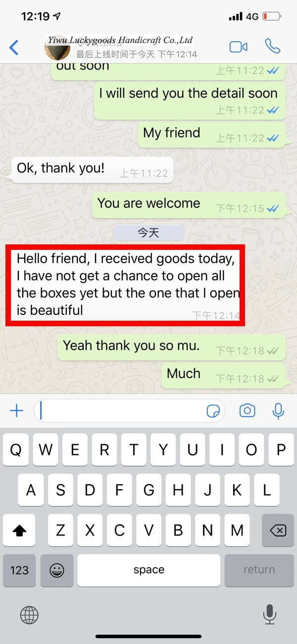Open contact info via Yiwu Luckygoods title
The image size is (297, 644).
click(x=121, y=40)
